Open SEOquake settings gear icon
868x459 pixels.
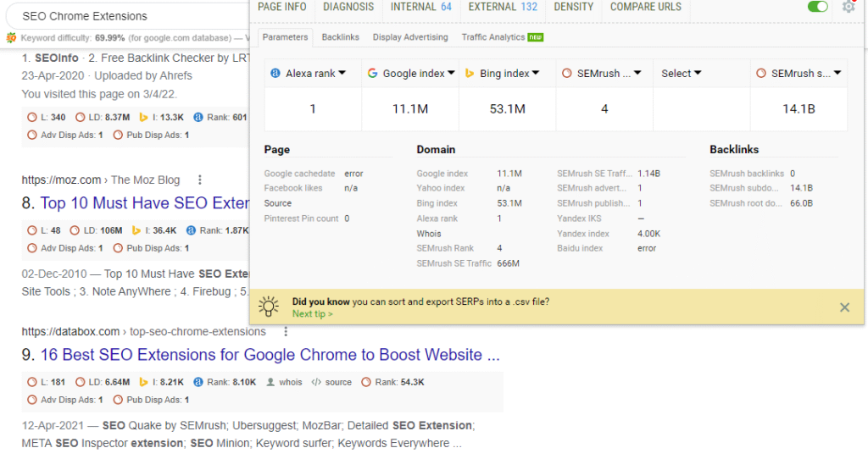[x=849, y=7]
